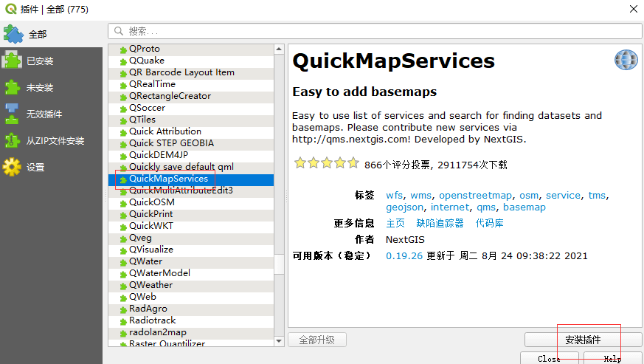Select QWater in the plugin list
The width and height of the screenshot is (644, 364).
(190, 261)
